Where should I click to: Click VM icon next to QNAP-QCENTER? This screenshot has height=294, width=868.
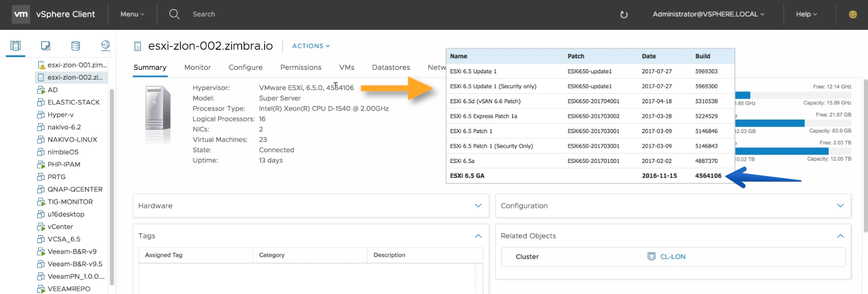pyautogui.click(x=41, y=189)
